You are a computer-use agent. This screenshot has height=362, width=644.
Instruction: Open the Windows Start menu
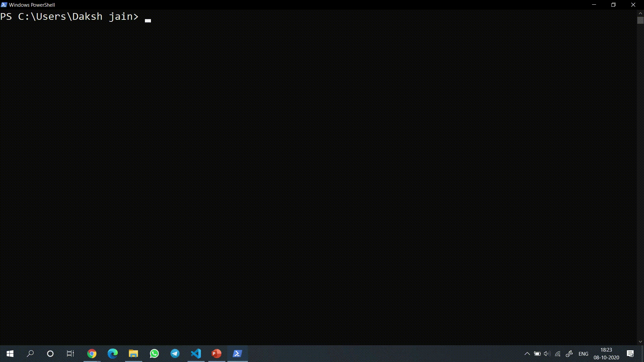point(10,354)
